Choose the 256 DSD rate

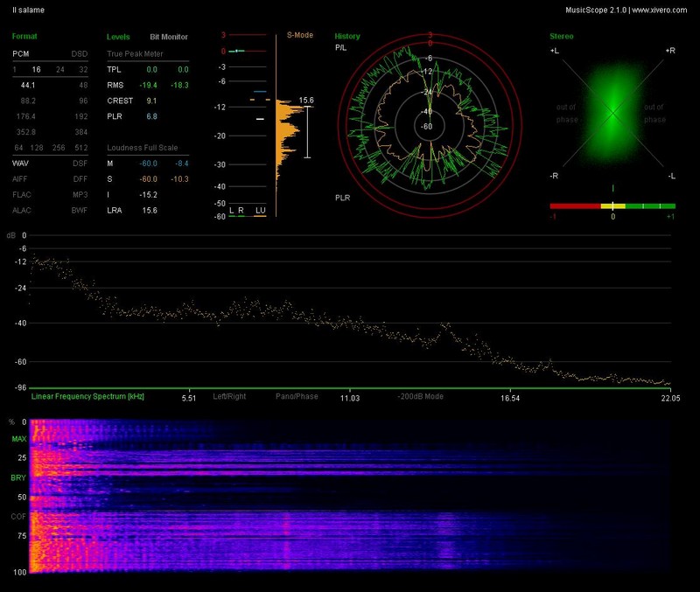(59, 148)
